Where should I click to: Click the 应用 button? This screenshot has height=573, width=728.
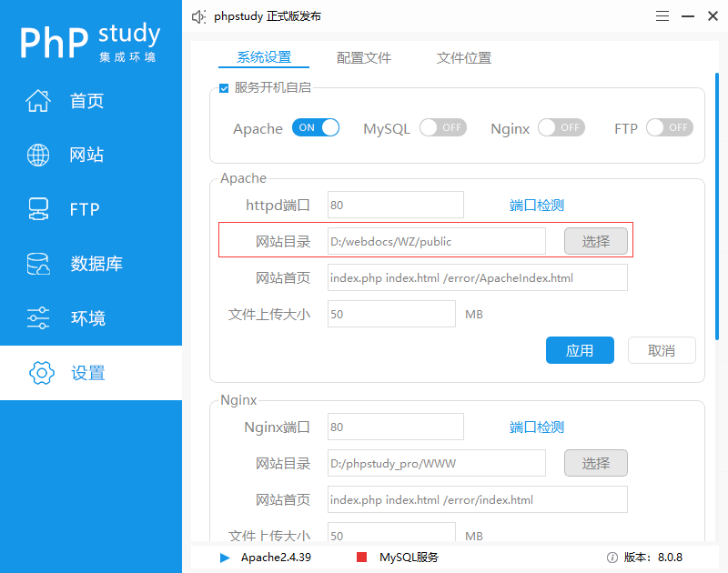point(580,350)
